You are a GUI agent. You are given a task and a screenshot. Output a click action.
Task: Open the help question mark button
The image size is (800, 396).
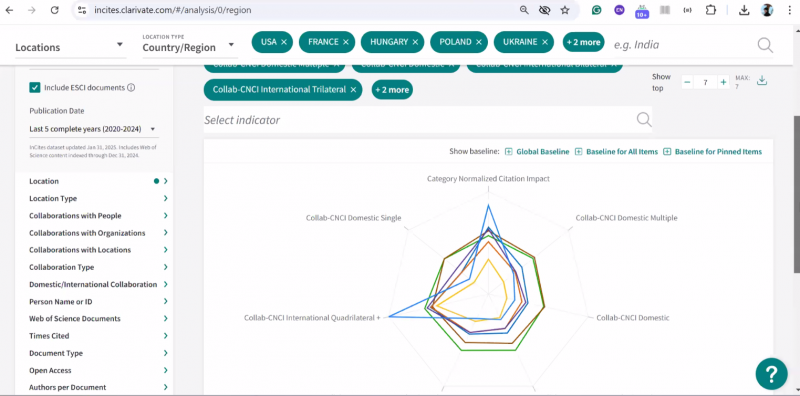click(771, 374)
